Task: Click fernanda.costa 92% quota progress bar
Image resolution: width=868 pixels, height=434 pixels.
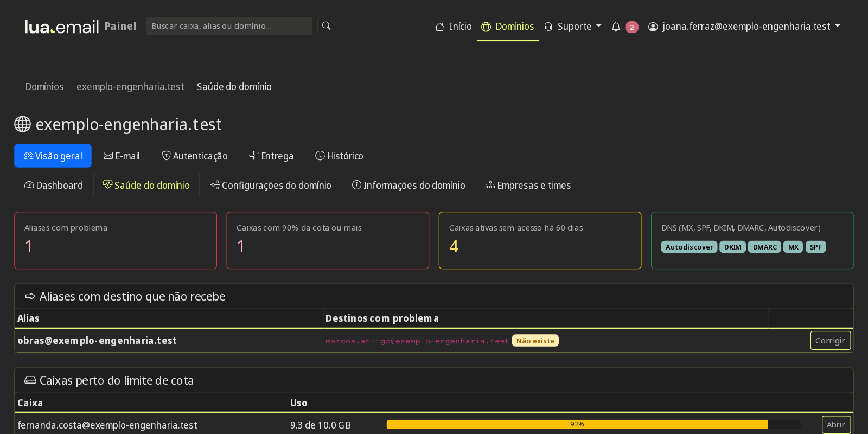Action: 593,424
